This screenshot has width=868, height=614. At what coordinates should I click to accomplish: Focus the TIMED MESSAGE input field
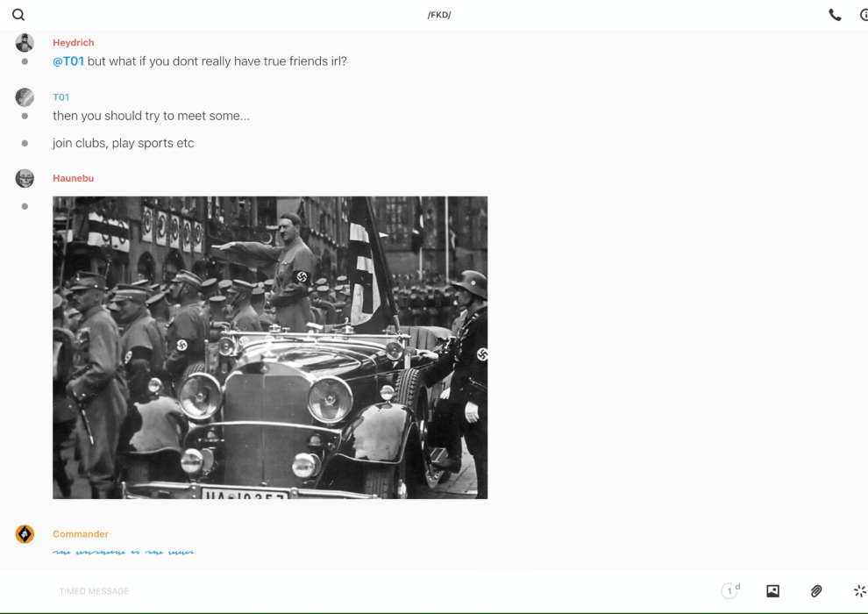[x=351, y=591]
